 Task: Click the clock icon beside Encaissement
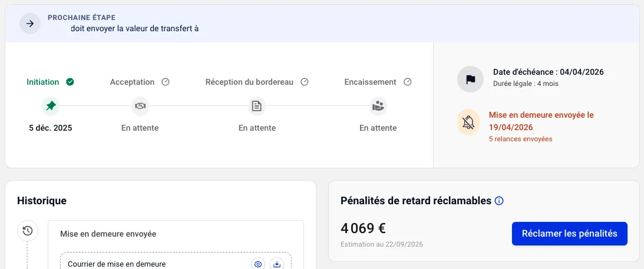[407, 82]
